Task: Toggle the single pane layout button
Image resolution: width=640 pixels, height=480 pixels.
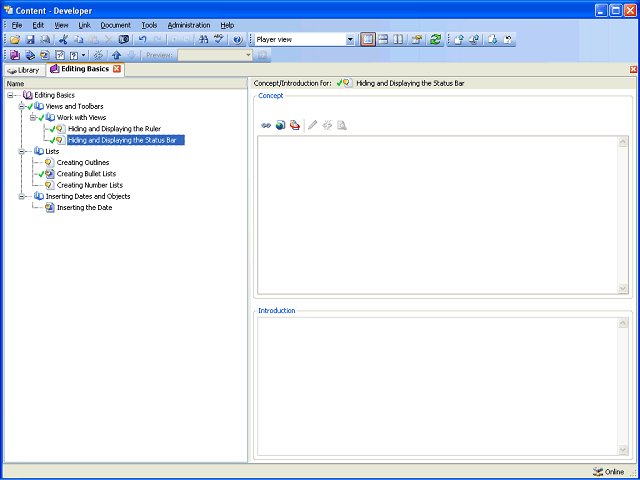Action: (x=368, y=40)
